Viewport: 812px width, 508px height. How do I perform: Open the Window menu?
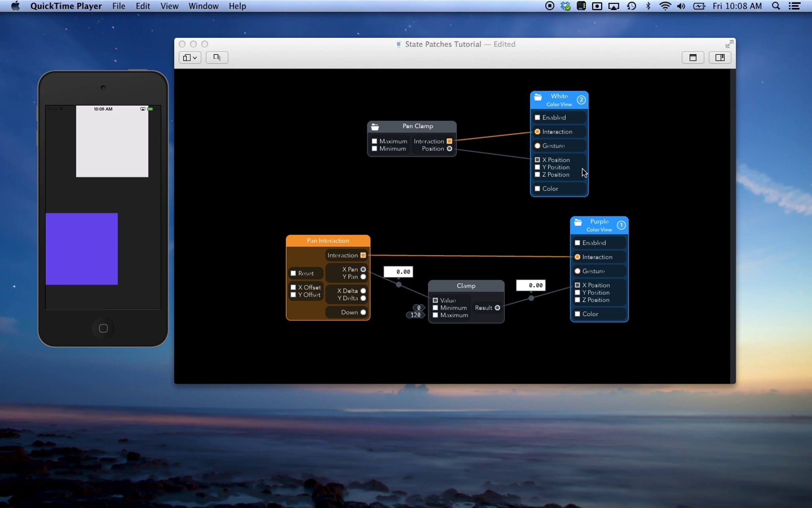coord(203,6)
